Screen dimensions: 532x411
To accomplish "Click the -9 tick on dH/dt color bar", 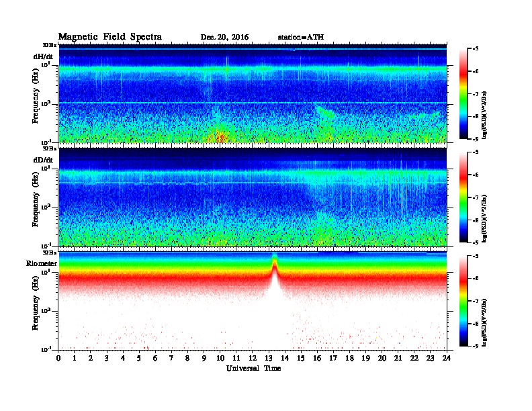I will (x=475, y=139).
